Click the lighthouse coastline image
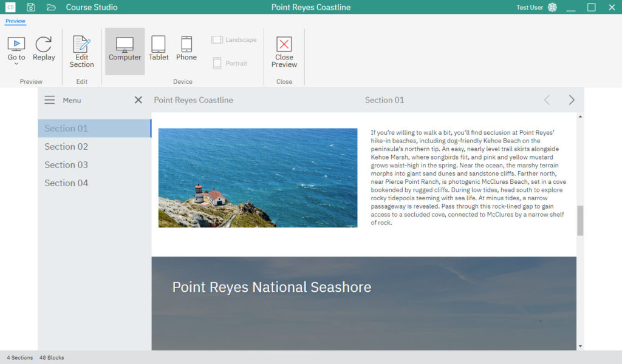Viewport: 622px width, 364px height. (x=258, y=178)
